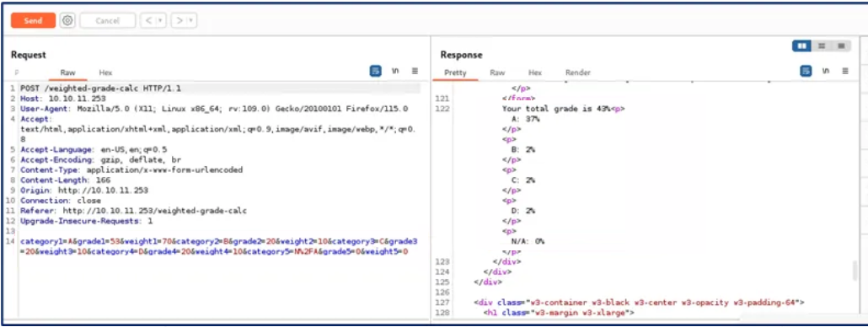The height and width of the screenshot is (327, 868).
Task: Switch to the Request Raw tab
Action: point(68,72)
